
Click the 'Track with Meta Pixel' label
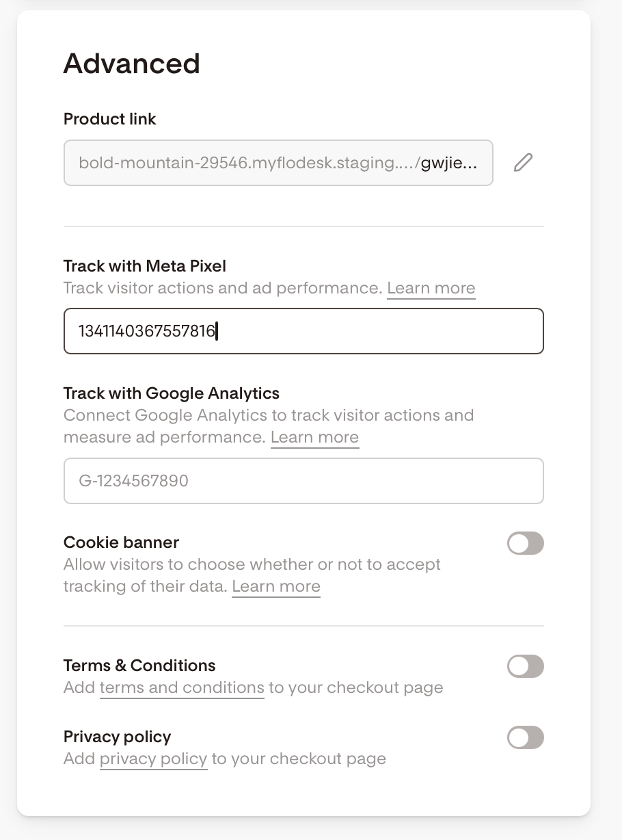[x=145, y=266]
